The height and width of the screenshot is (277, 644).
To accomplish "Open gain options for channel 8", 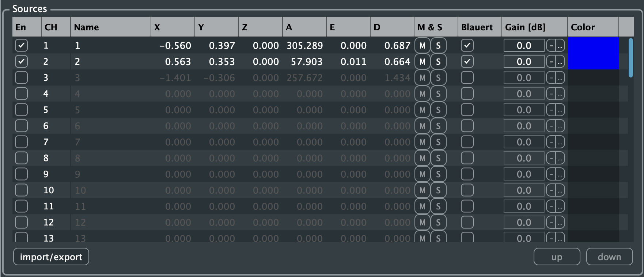I will [x=560, y=158].
